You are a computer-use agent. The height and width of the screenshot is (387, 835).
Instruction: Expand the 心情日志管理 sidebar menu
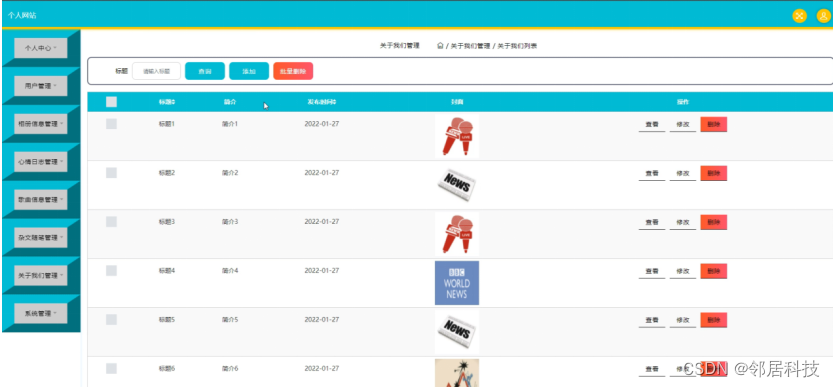click(x=40, y=162)
